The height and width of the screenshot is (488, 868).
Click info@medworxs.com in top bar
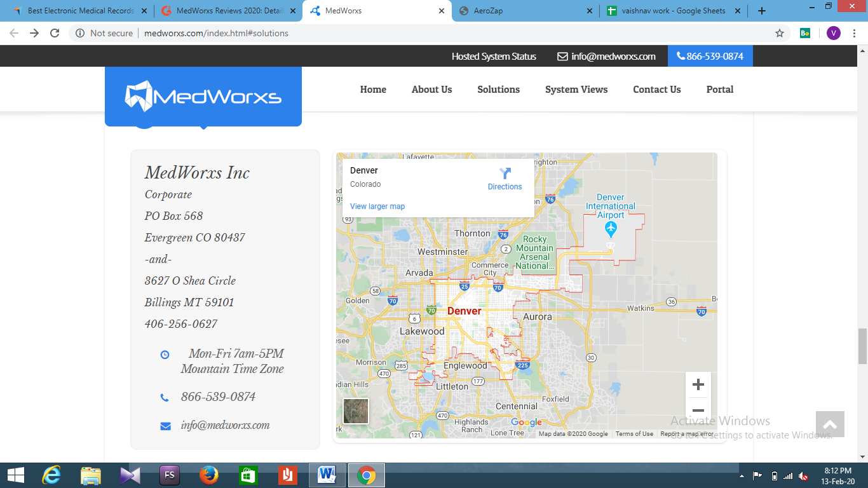click(613, 57)
